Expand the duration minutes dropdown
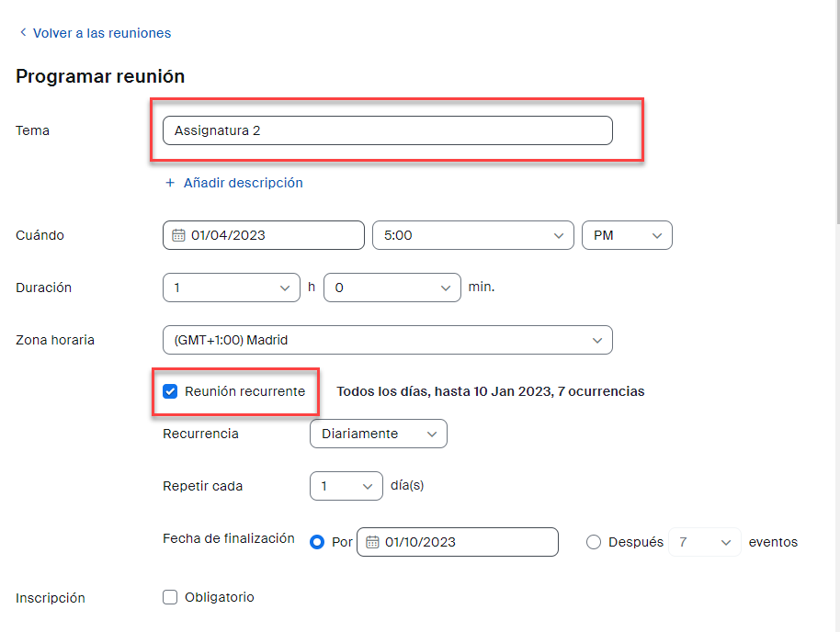This screenshot has width=840, height=632. click(392, 288)
